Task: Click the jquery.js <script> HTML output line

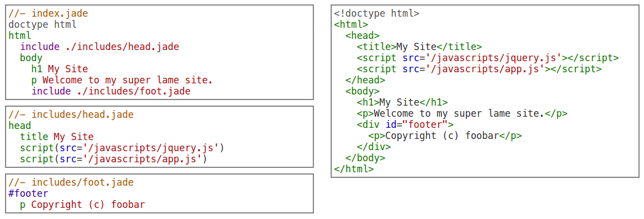Action: point(488,58)
